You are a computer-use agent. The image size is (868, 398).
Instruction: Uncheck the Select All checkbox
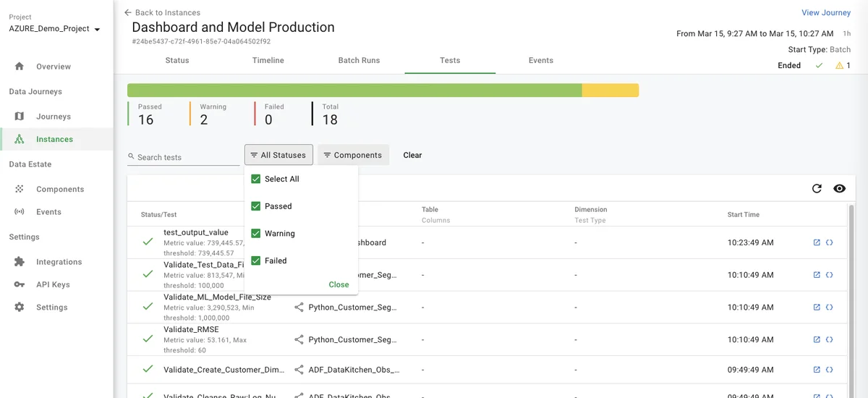pyautogui.click(x=255, y=179)
